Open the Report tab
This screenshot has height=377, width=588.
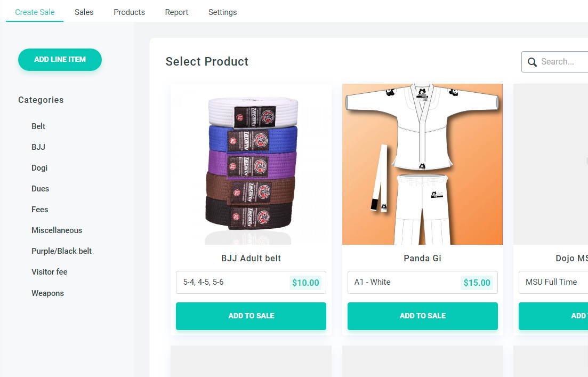[x=176, y=12]
